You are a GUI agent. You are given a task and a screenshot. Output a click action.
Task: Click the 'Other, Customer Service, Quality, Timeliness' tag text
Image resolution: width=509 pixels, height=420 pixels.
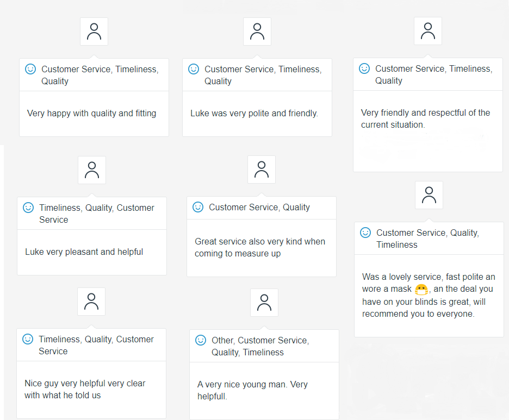coord(260,346)
